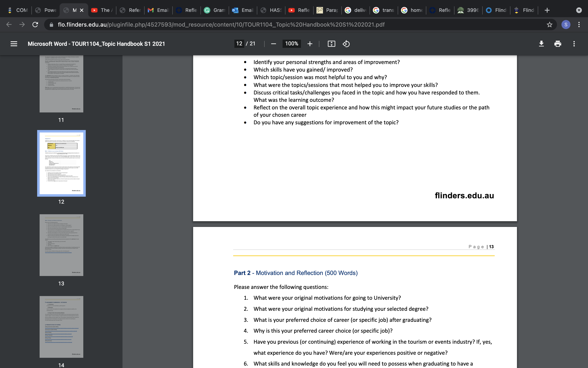Switch to the Google 'trans' tab
The width and height of the screenshot is (588, 368).
(x=384, y=10)
